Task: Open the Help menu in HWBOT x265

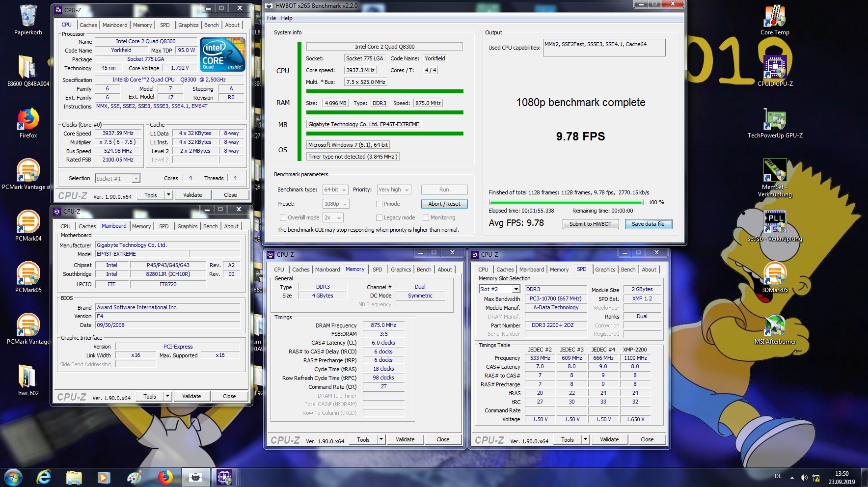Action: point(286,18)
